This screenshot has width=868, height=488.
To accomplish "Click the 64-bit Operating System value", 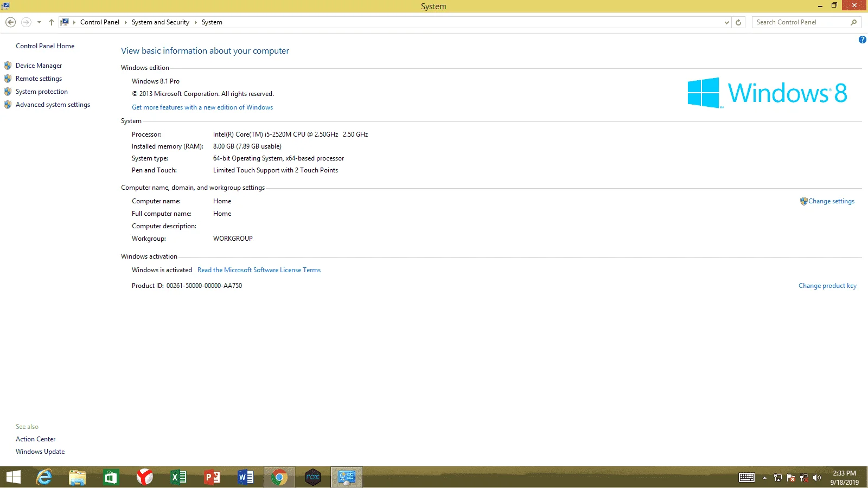I will pos(279,158).
